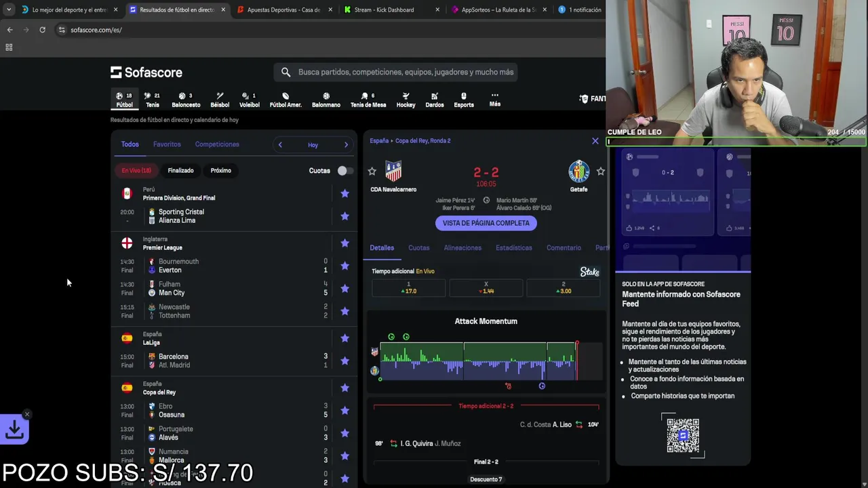Open the browser apps grid icon
868x488 pixels.
9,47
